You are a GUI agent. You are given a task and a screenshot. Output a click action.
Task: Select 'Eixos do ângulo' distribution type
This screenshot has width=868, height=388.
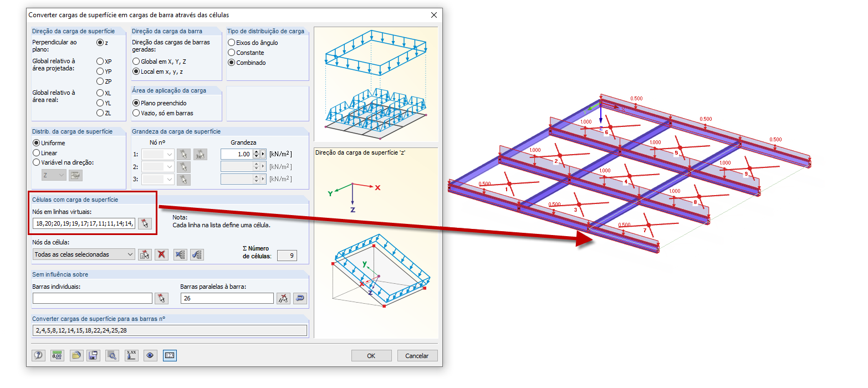click(x=232, y=43)
